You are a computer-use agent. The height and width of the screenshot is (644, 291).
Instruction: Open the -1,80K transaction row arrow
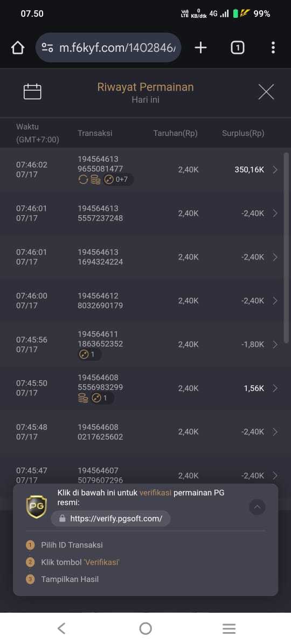point(275,345)
